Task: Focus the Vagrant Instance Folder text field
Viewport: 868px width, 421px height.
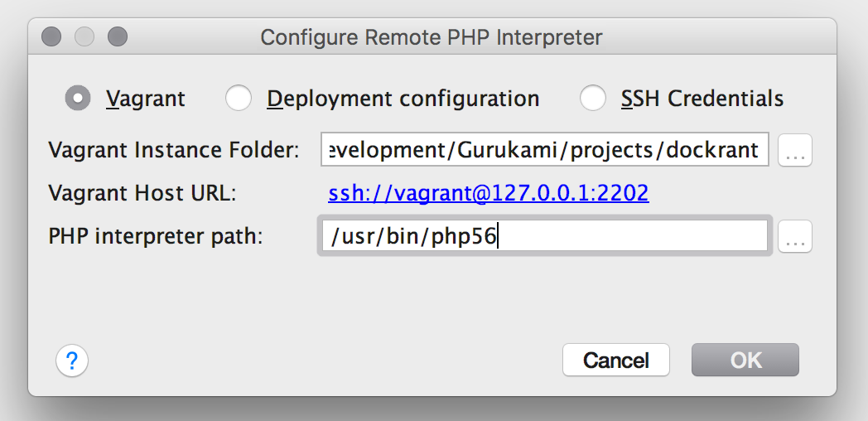Action: pyautogui.click(x=544, y=150)
